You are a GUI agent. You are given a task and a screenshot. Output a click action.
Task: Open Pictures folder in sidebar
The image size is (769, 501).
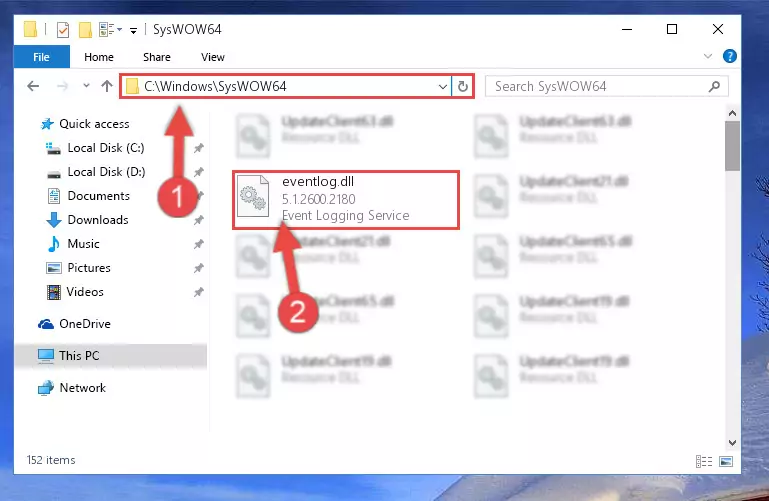click(89, 268)
